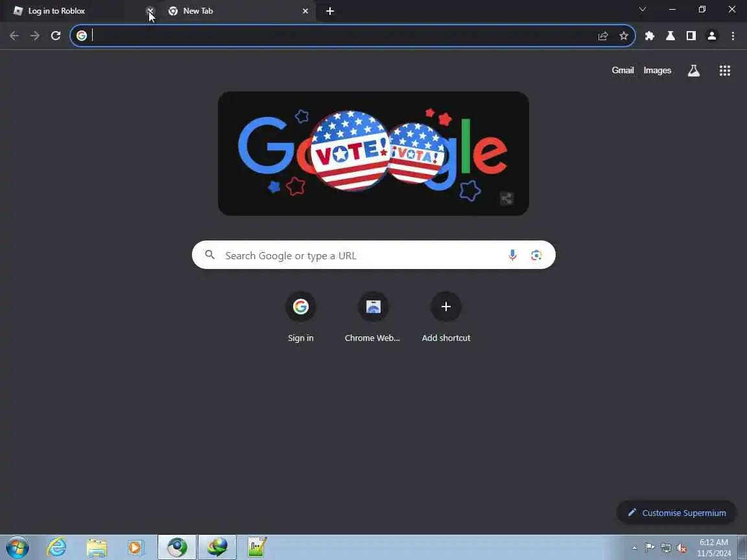Click the Vote Google doodle

[373, 154]
